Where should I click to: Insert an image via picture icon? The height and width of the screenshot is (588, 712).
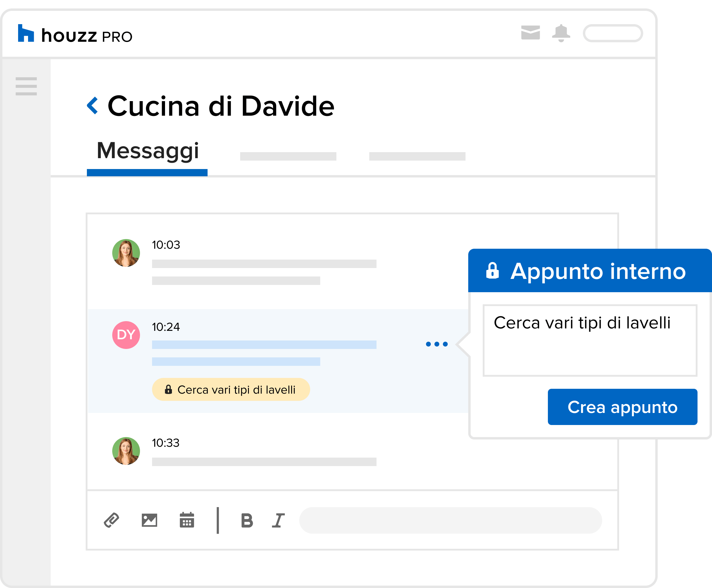[x=149, y=520]
